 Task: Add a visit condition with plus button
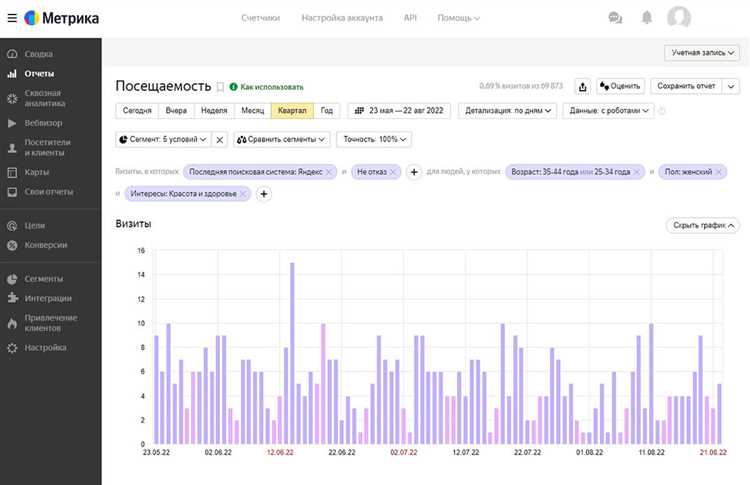tap(414, 172)
